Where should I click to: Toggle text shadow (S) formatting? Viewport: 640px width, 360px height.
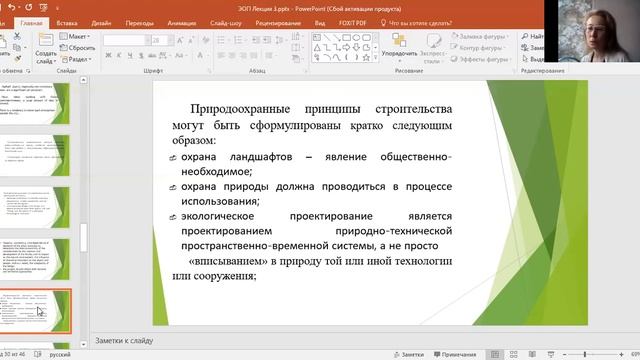(x=141, y=55)
